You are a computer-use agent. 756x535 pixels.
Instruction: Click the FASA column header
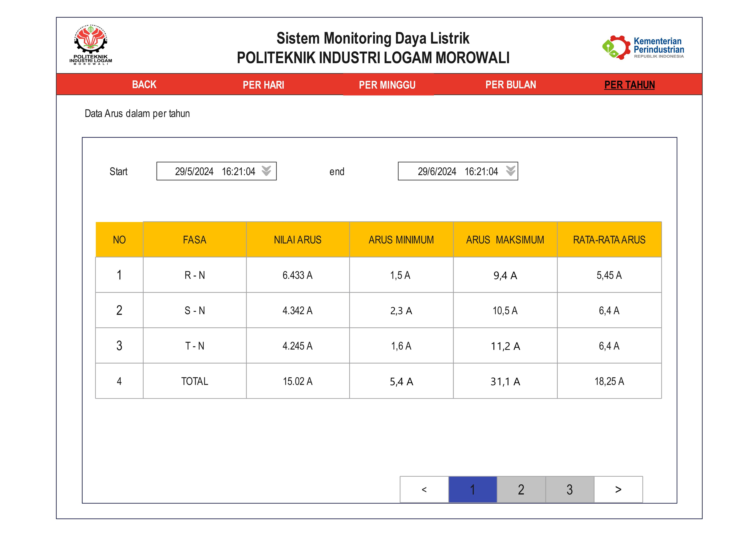[195, 240]
